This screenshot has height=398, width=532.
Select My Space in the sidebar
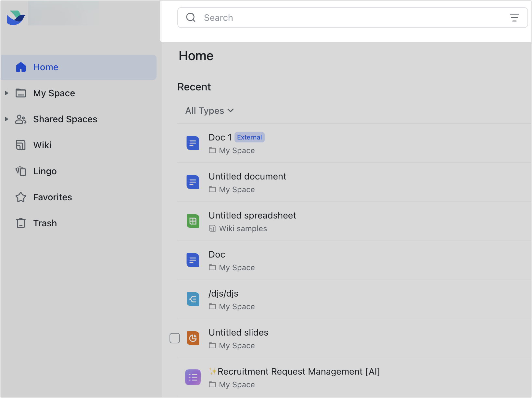(54, 93)
